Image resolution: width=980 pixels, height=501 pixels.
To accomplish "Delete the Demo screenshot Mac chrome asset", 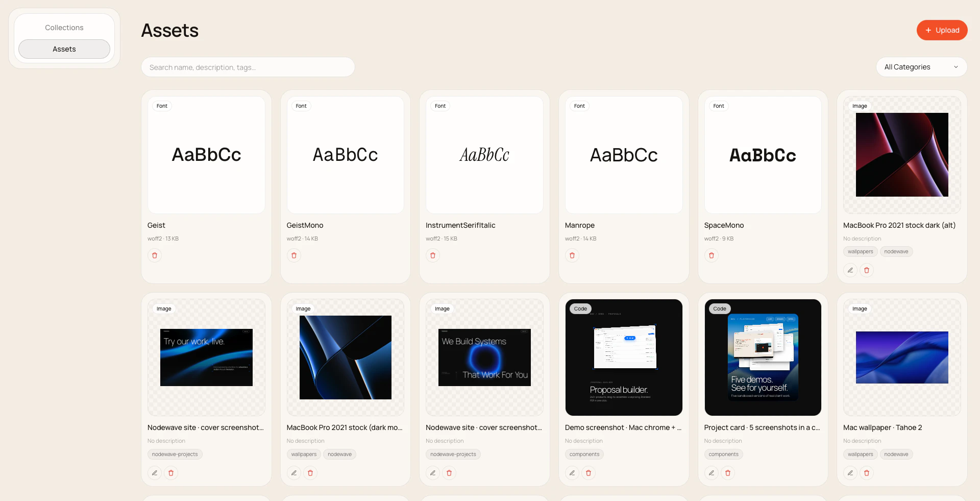I will point(589,473).
